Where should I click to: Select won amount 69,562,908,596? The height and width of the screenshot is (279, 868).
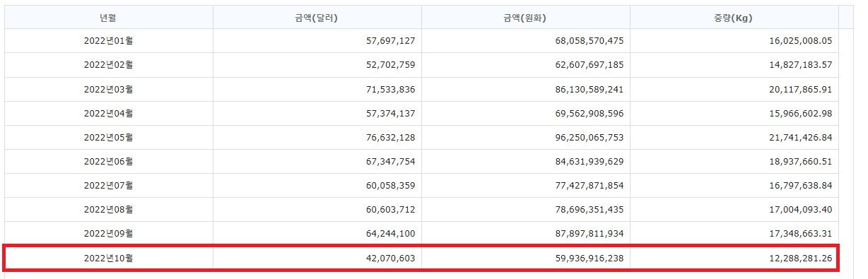(590, 113)
